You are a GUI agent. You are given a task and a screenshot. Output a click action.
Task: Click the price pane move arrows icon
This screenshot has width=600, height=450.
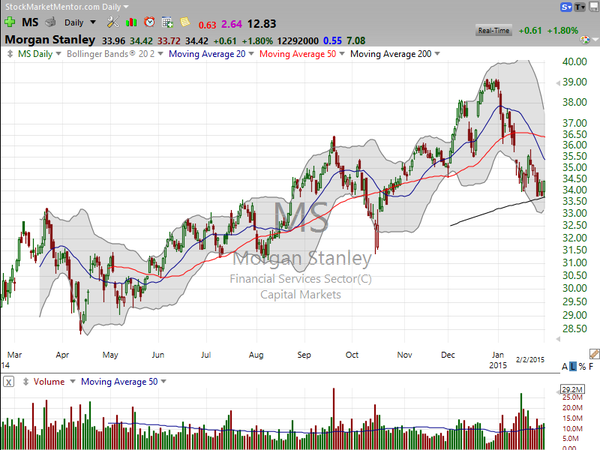click(x=10, y=54)
